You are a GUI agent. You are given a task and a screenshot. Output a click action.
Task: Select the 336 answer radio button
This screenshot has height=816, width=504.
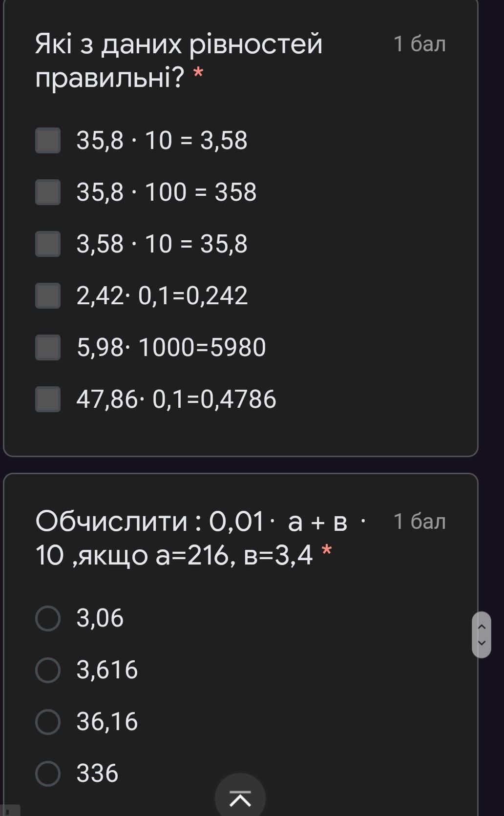pos(48,774)
